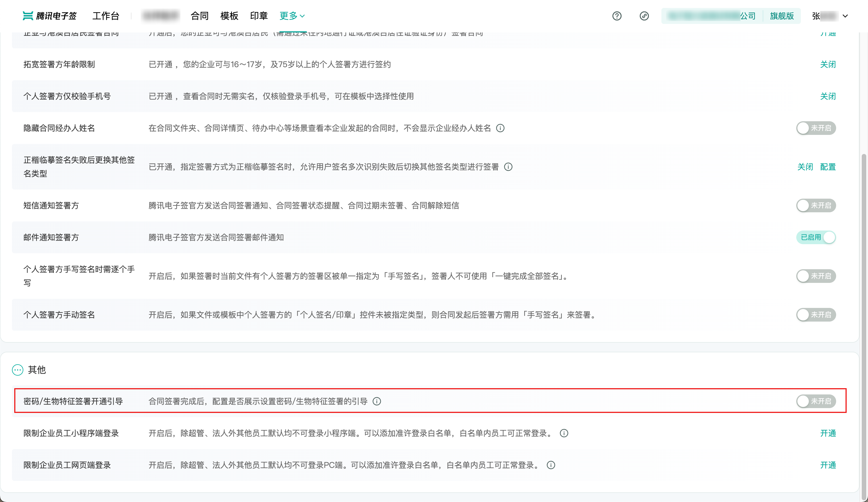Open the 印章 tab
868x502 pixels.
[259, 16]
